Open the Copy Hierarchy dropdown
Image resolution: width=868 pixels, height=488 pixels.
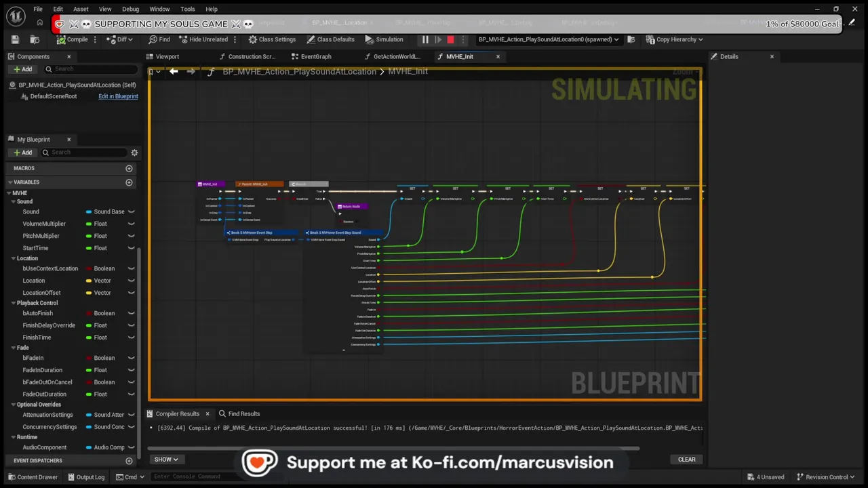click(674, 39)
